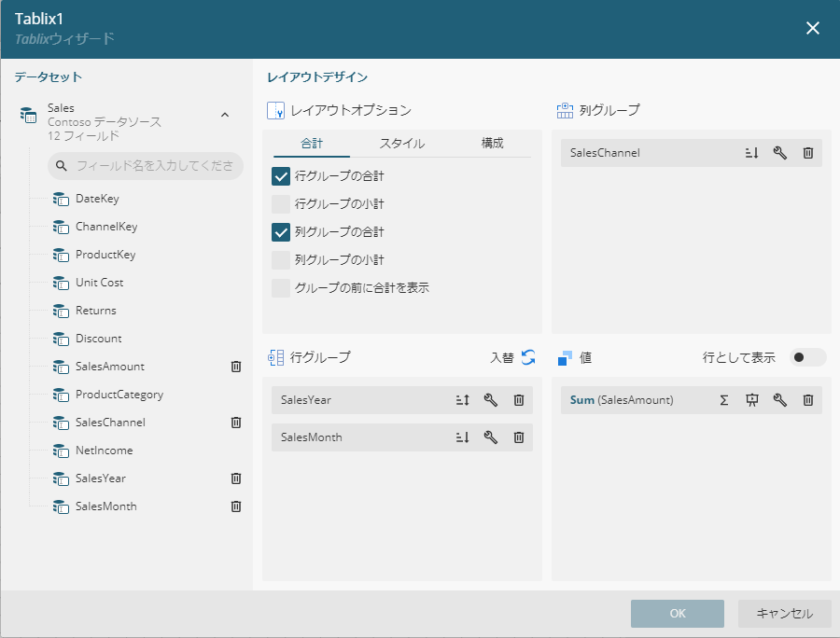Select ProductCategory field in dataset tree

[119, 395]
